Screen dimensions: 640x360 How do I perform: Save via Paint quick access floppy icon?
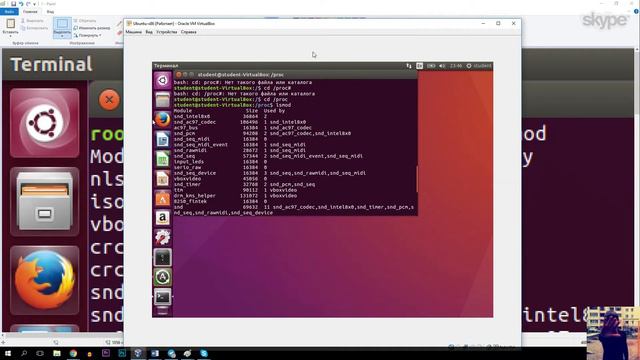coord(13,4)
